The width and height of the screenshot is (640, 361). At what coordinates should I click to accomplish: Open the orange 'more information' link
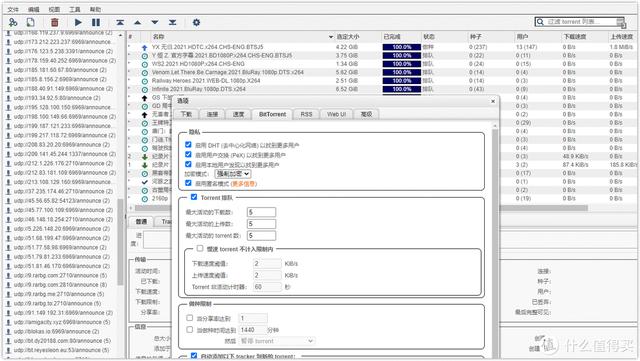pyautogui.click(x=244, y=184)
